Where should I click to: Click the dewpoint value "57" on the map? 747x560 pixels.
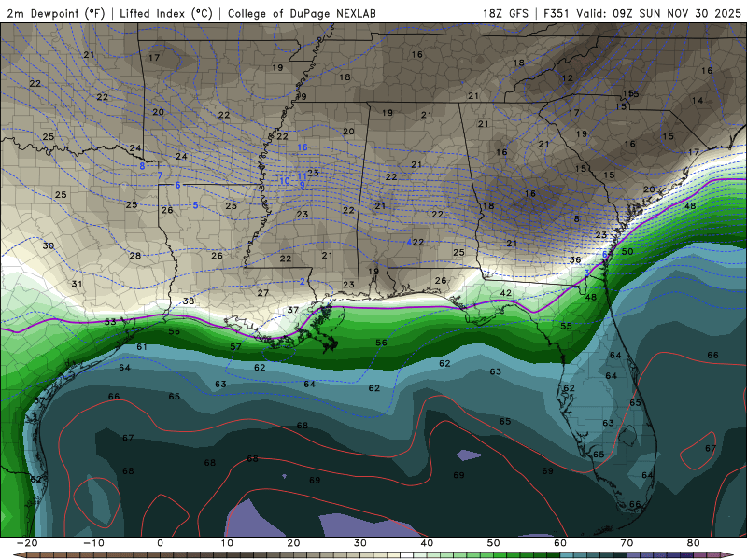[236, 346]
